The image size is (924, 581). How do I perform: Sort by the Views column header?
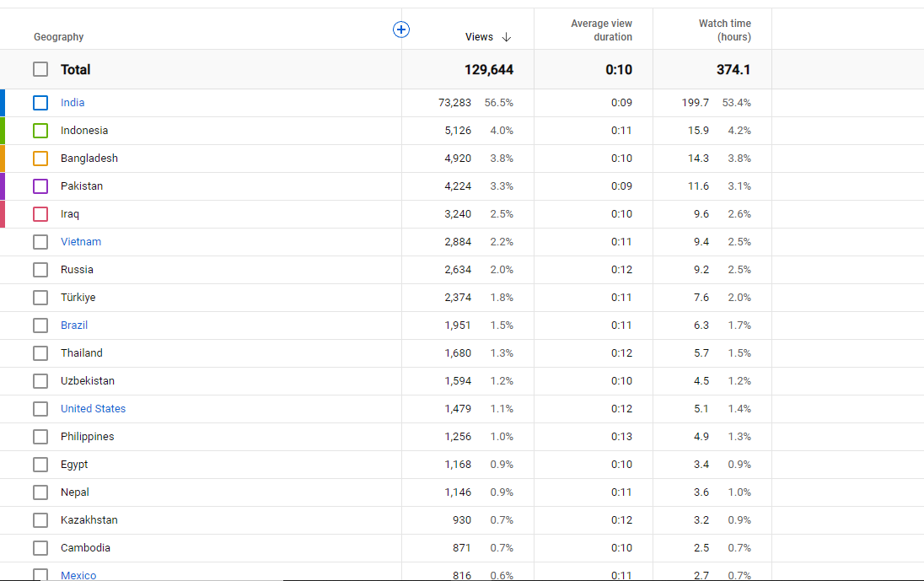479,37
